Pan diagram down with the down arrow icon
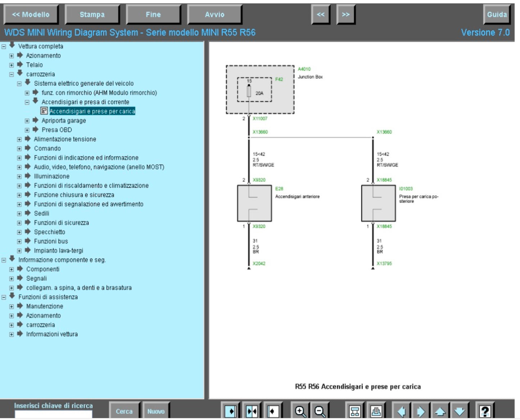Screen dimensions: 520x420 tap(460, 411)
